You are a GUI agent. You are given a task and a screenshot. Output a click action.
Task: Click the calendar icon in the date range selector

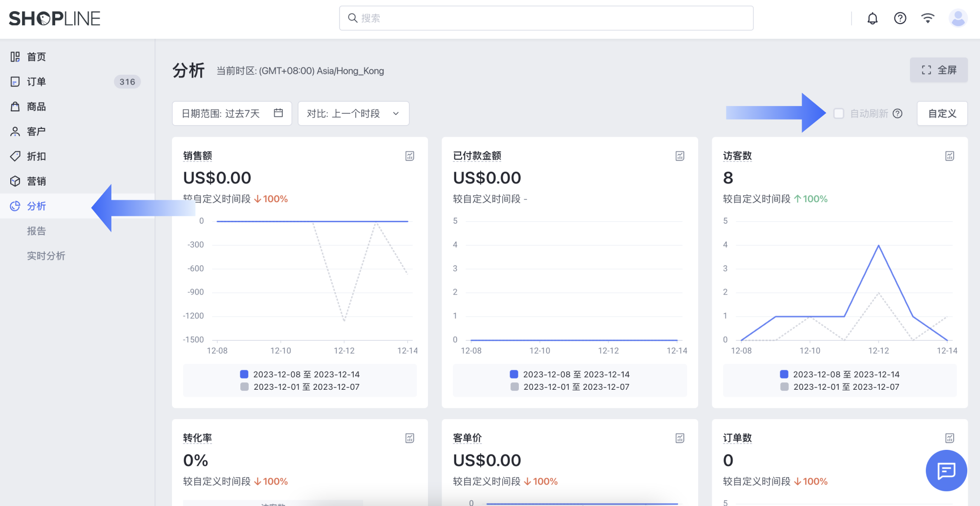[278, 113]
